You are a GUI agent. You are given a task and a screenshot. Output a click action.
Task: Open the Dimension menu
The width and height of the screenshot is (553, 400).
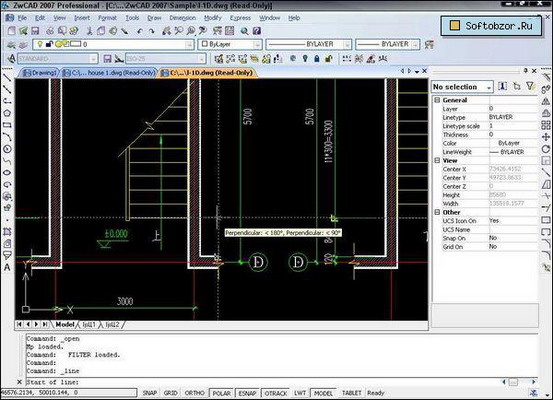pyautogui.click(x=182, y=18)
